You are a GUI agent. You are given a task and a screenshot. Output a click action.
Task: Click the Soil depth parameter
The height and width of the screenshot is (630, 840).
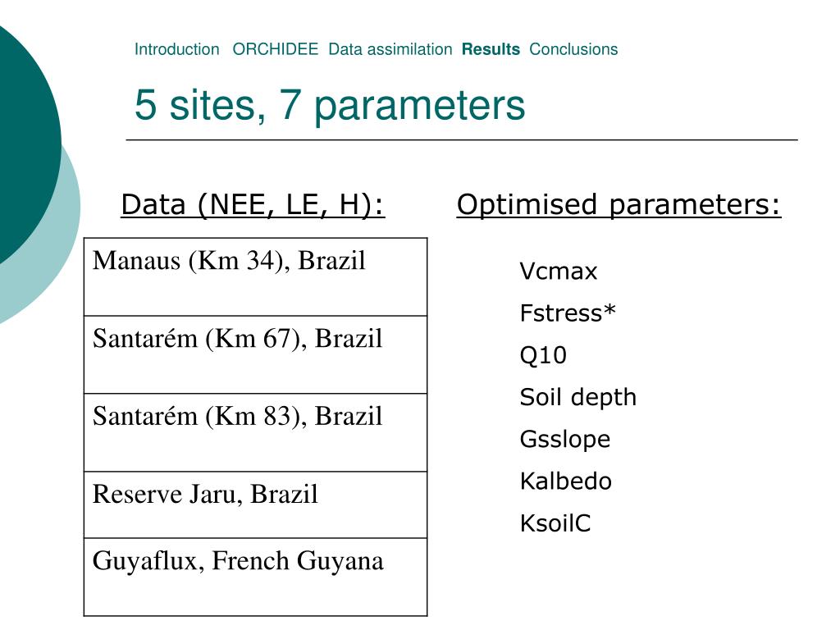tap(578, 398)
